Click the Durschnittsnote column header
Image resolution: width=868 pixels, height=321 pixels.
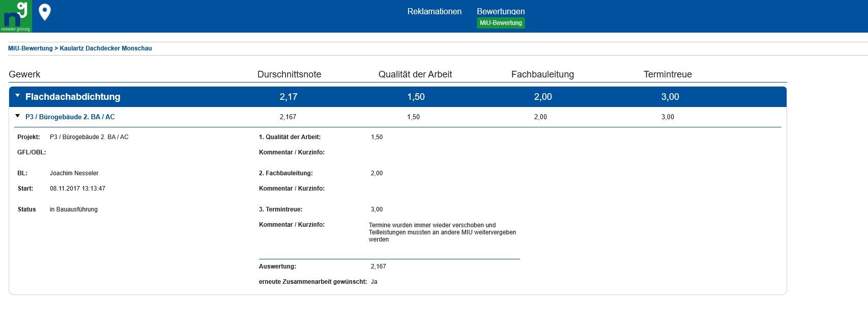(x=289, y=74)
